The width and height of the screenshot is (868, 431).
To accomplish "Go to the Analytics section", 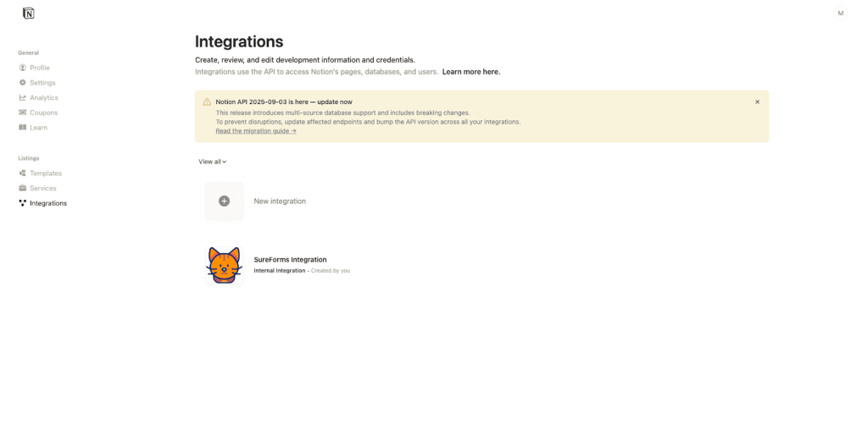I will (x=44, y=97).
